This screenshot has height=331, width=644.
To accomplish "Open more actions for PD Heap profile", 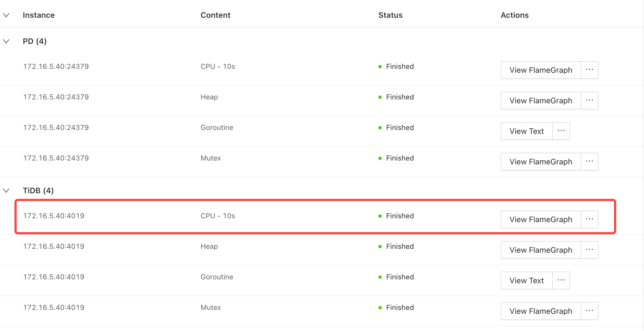I will 589,101.
